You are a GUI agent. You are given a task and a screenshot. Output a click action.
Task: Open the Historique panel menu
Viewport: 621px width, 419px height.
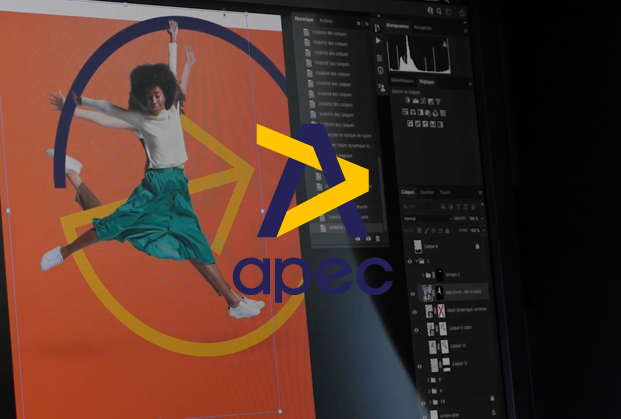[x=367, y=24]
